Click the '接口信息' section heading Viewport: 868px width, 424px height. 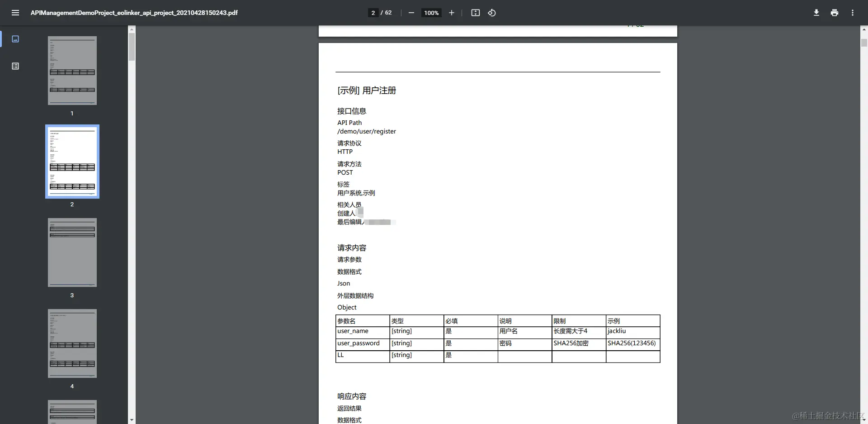(352, 111)
